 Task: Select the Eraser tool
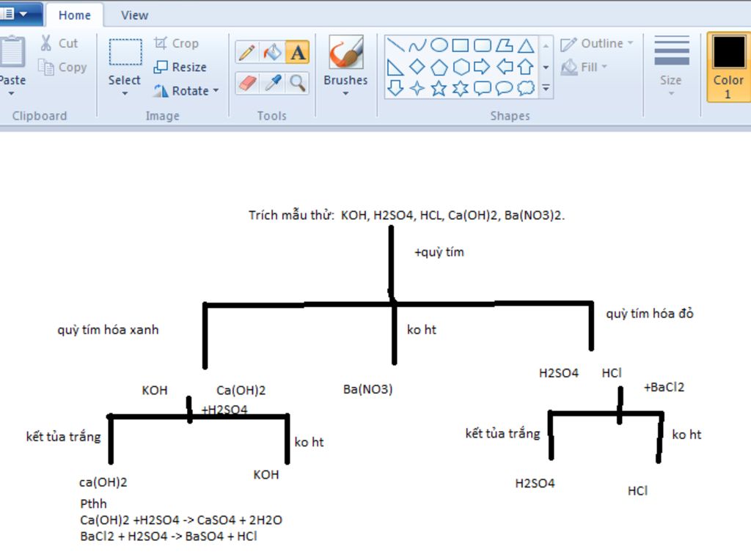coord(247,84)
